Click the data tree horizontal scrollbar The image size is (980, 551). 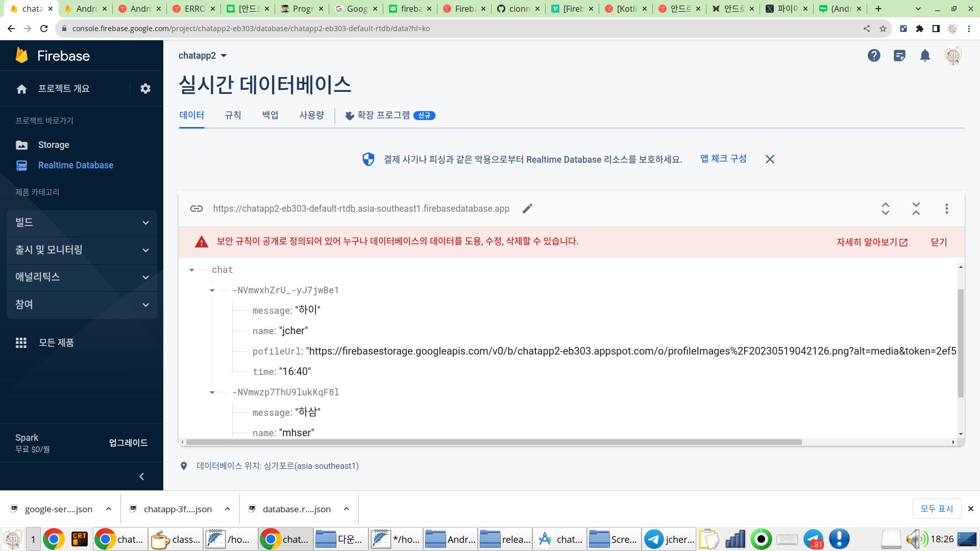[494, 442]
